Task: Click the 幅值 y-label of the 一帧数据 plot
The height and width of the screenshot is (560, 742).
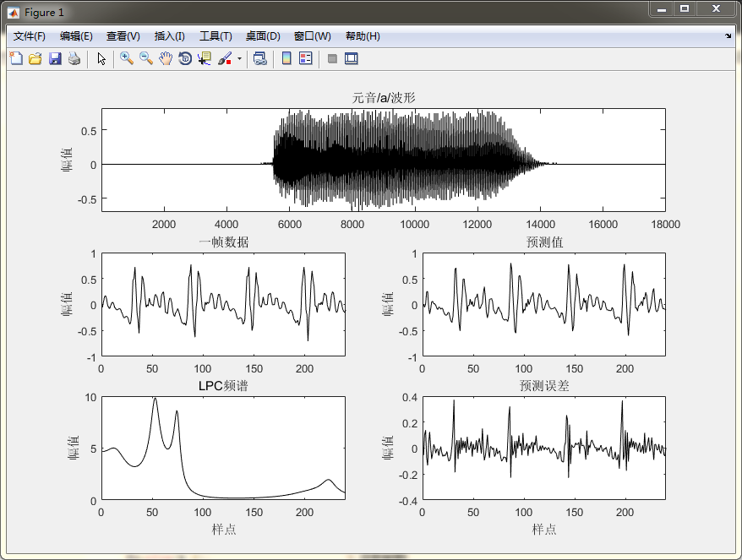Action: coord(67,303)
